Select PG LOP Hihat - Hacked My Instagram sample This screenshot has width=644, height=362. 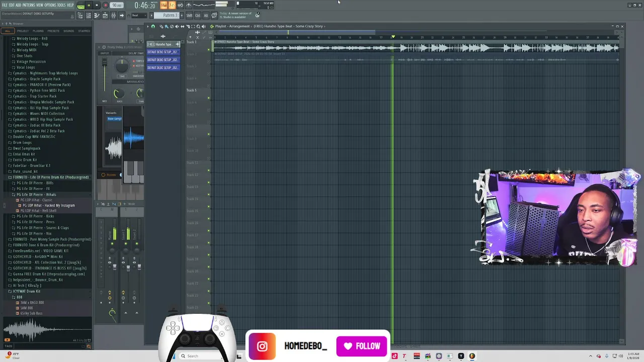pos(48,206)
